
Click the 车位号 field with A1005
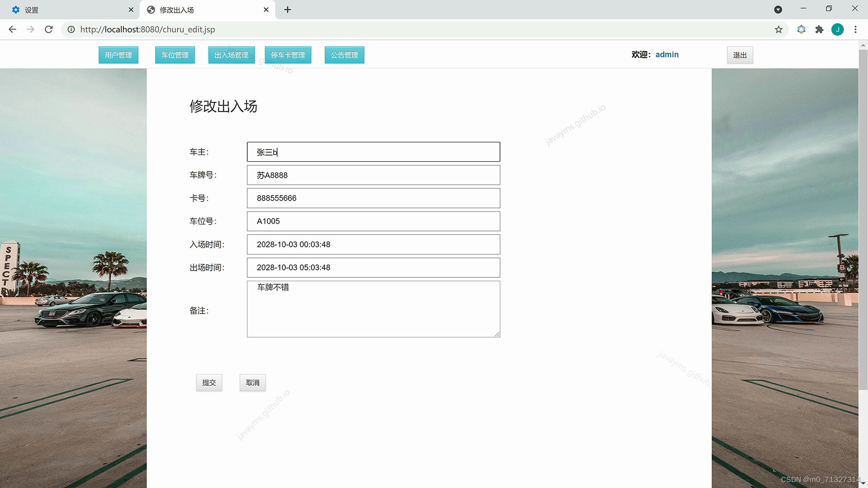373,221
